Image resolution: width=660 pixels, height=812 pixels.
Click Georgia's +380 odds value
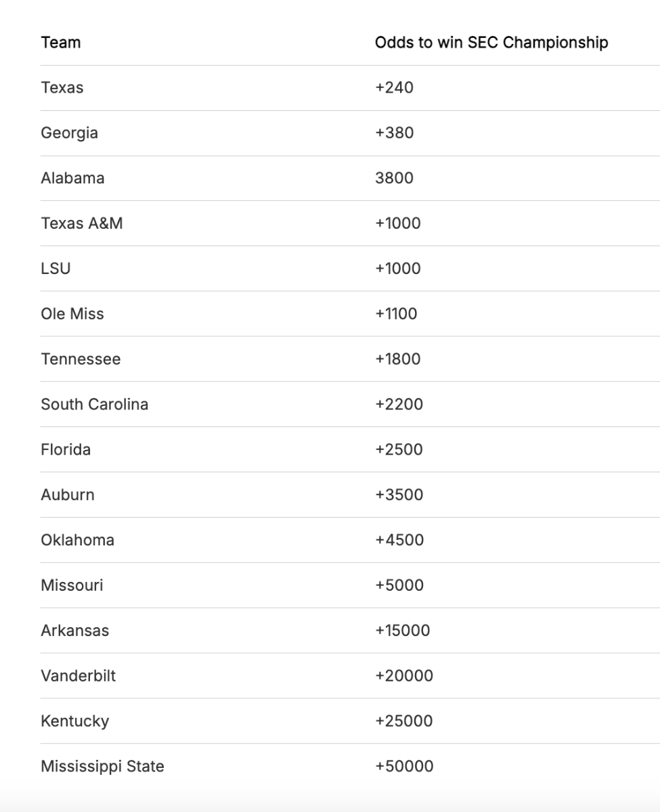coord(394,133)
